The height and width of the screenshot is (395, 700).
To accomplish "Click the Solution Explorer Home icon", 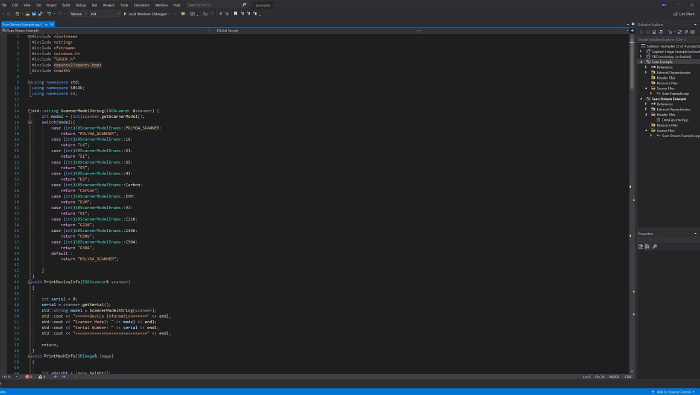I will pyautogui.click(x=654, y=32).
